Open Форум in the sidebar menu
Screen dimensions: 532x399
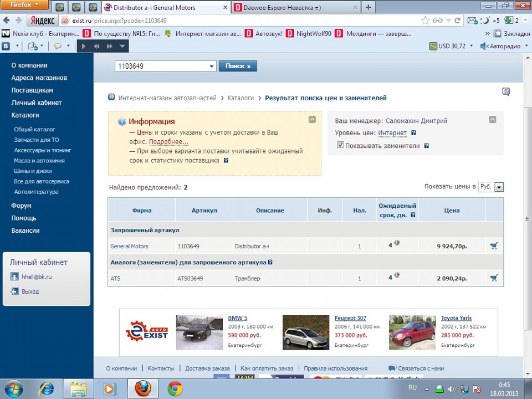tap(21, 206)
